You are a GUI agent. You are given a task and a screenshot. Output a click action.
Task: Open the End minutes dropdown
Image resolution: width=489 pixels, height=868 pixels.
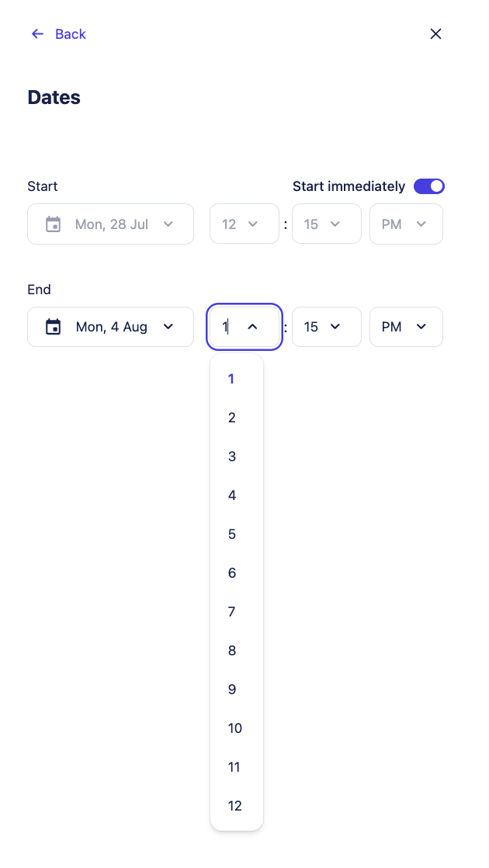[326, 327]
